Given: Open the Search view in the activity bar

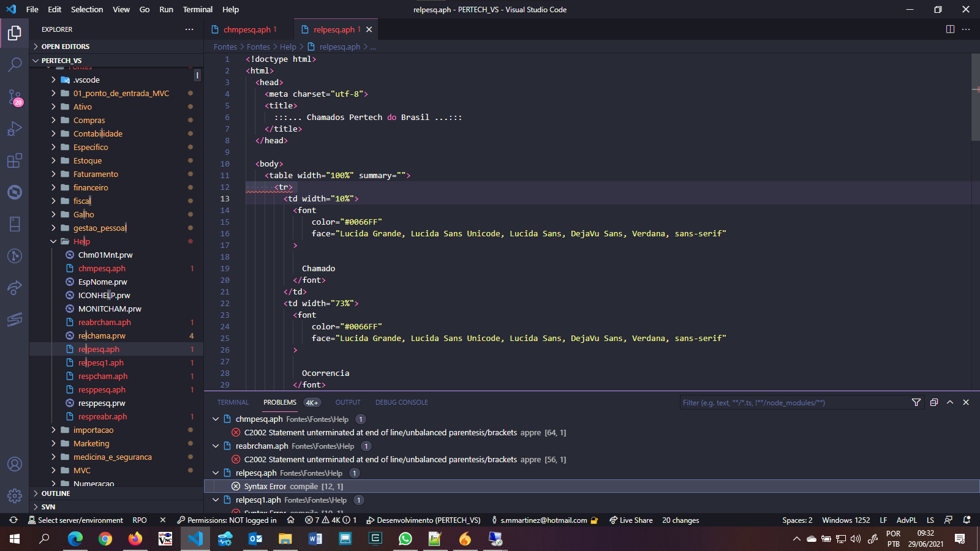Looking at the screenshot, I should click(x=15, y=64).
